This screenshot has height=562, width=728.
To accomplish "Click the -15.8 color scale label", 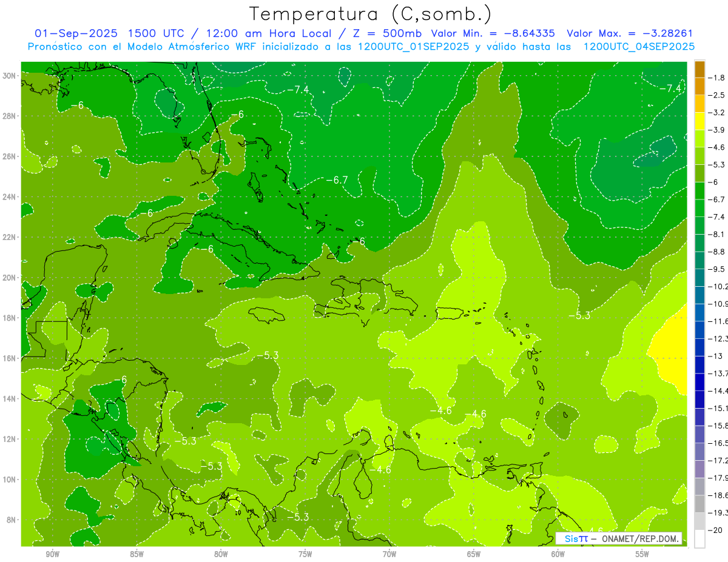I will click(x=718, y=426).
